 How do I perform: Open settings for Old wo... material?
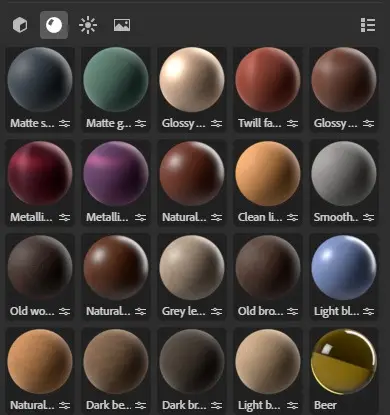[64, 312]
